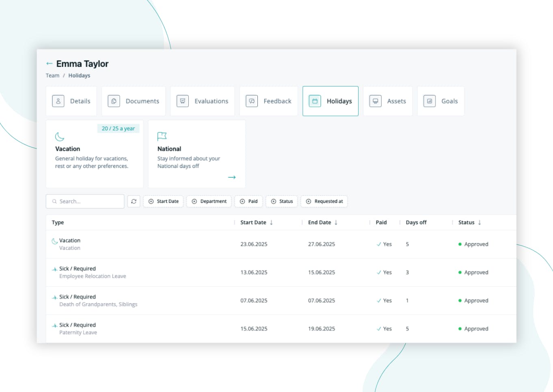553x392 pixels.
Task: Click the back arrow next to Emma Taylor
Action: click(x=49, y=63)
